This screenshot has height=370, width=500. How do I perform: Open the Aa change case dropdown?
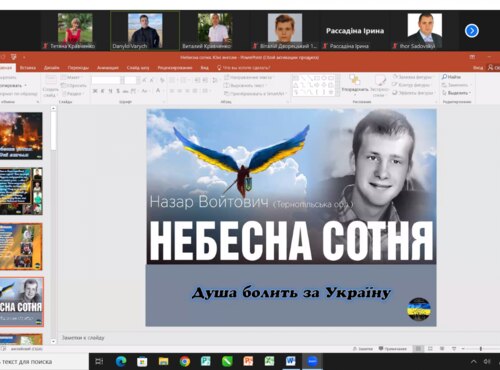[145, 91]
